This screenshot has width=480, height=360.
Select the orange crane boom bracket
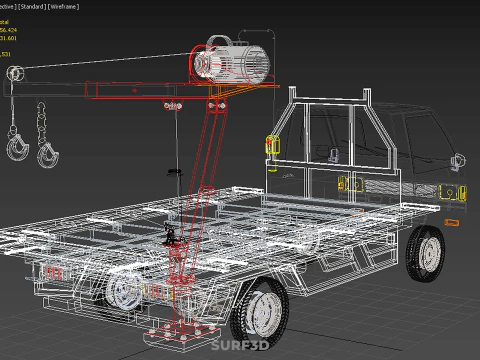coord(243,91)
